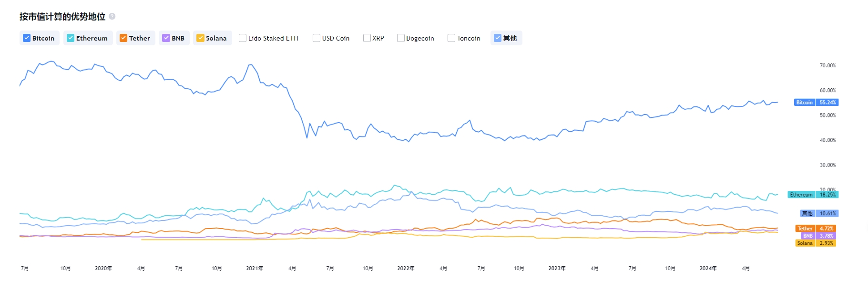The image size is (868, 283).
Task: Uncheck the Bitcoin checkbox
Action: [x=27, y=38]
